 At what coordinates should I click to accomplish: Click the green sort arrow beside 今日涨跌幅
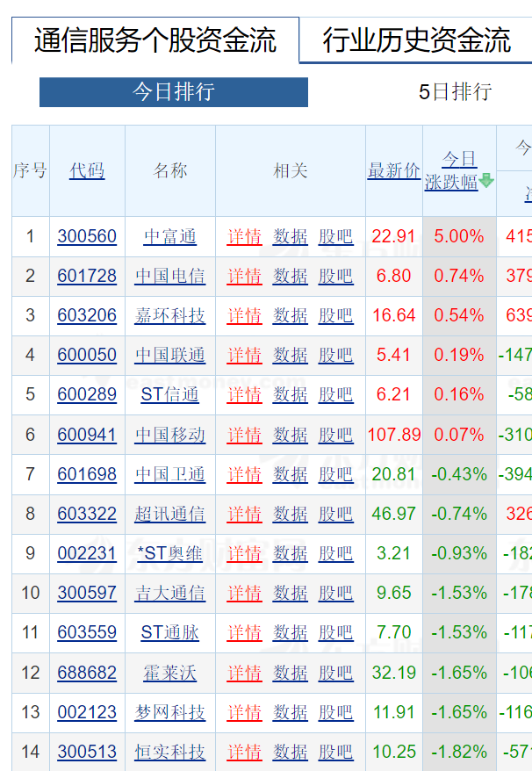click(x=486, y=181)
